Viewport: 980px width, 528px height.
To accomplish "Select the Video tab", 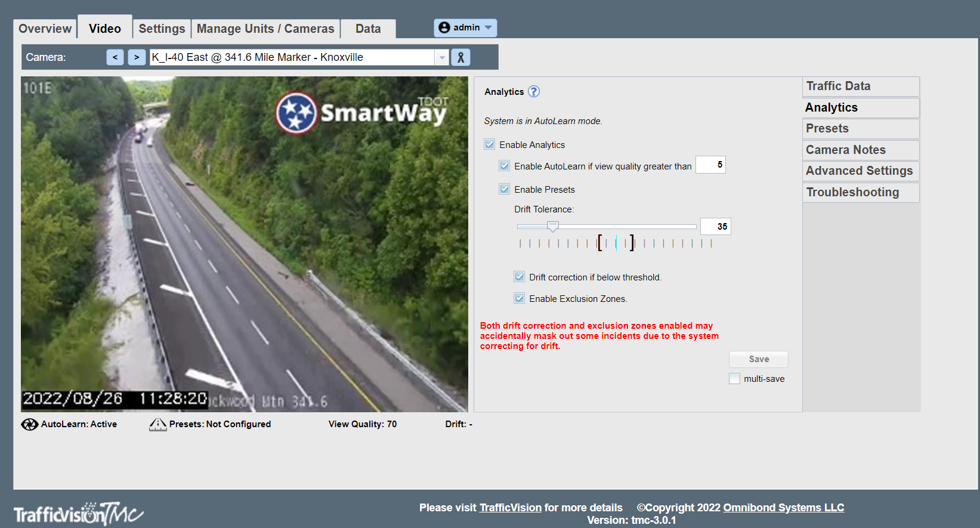I will coord(105,28).
